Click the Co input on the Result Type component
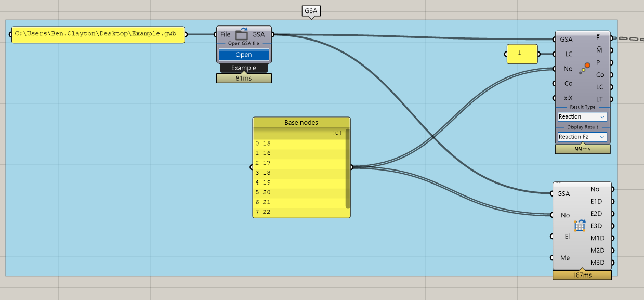 [x=568, y=83]
